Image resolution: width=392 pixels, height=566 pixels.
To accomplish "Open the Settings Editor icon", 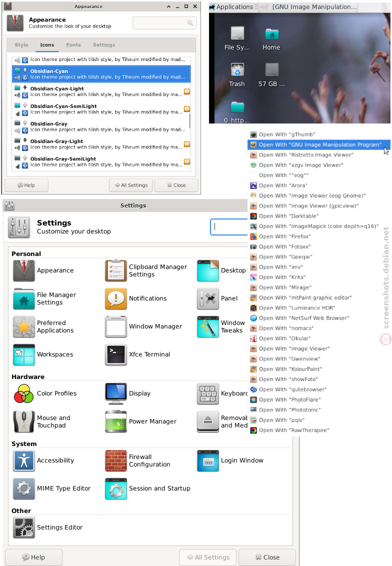I will [24, 527].
